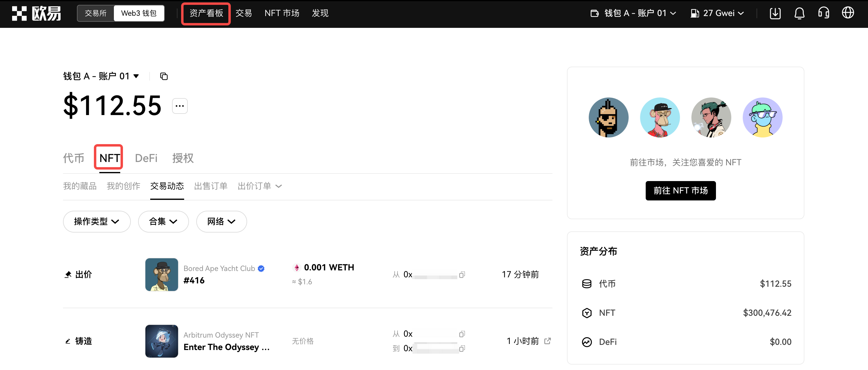Viewport: 868px width, 370px height.
Task: Click the pixel punk NFT avatar
Action: [x=608, y=117]
